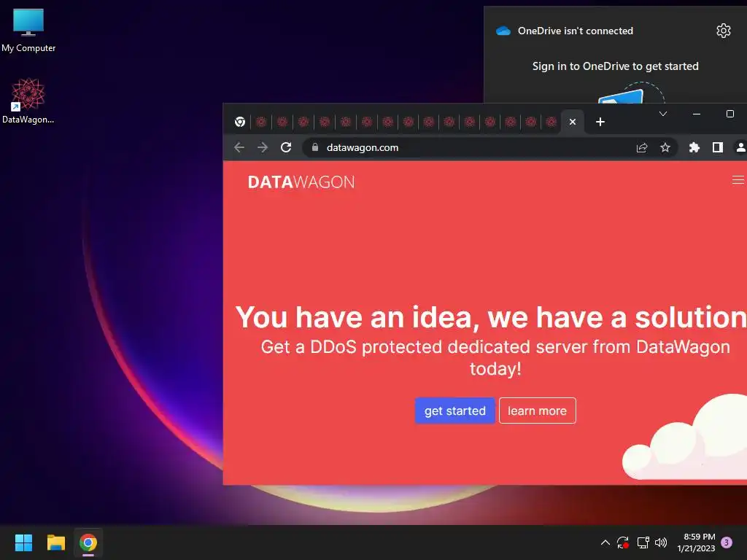The height and width of the screenshot is (560, 747).
Task: Share this page from the address bar
Action: click(x=642, y=147)
